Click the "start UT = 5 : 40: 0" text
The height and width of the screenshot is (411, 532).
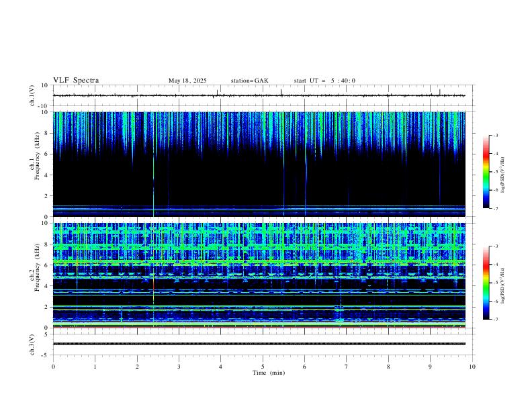pyautogui.click(x=324, y=81)
